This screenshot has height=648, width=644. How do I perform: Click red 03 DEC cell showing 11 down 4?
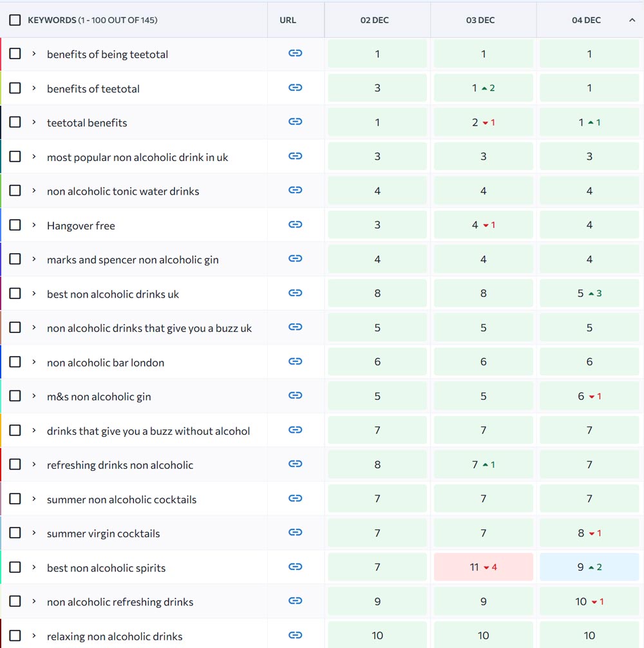click(x=483, y=567)
